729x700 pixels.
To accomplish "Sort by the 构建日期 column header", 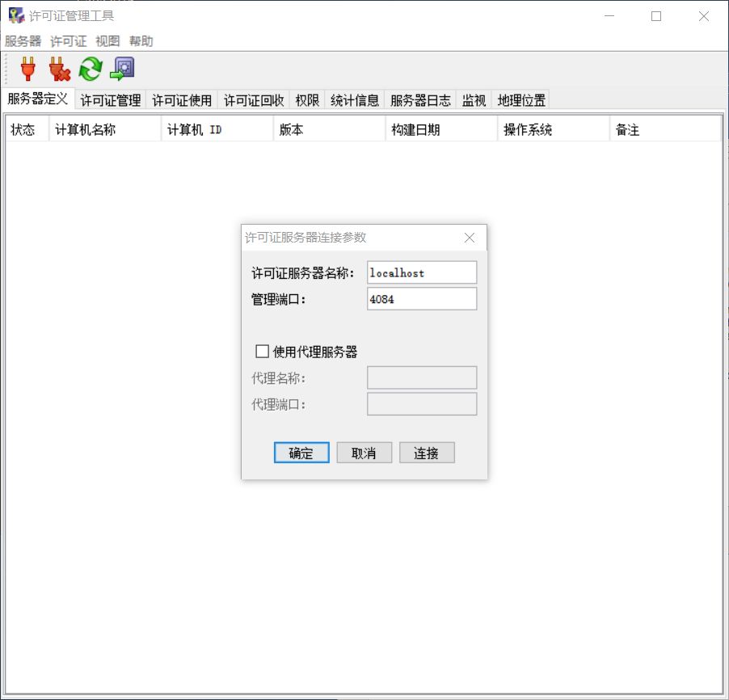I will pyautogui.click(x=441, y=129).
